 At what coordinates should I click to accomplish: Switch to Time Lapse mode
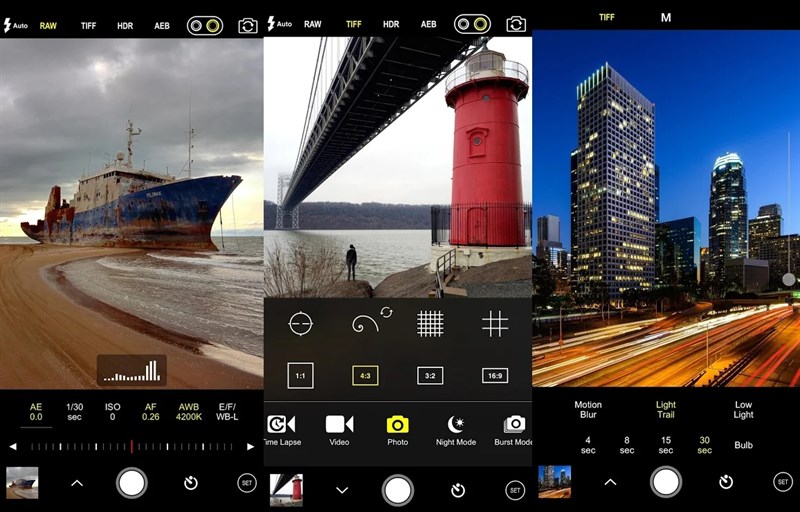point(281,431)
